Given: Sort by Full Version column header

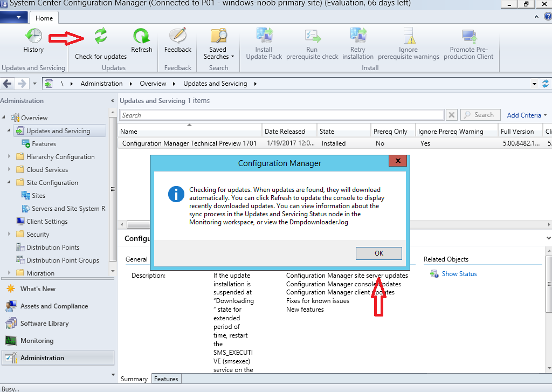Looking at the screenshot, I should pyautogui.click(x=521, y=132).
